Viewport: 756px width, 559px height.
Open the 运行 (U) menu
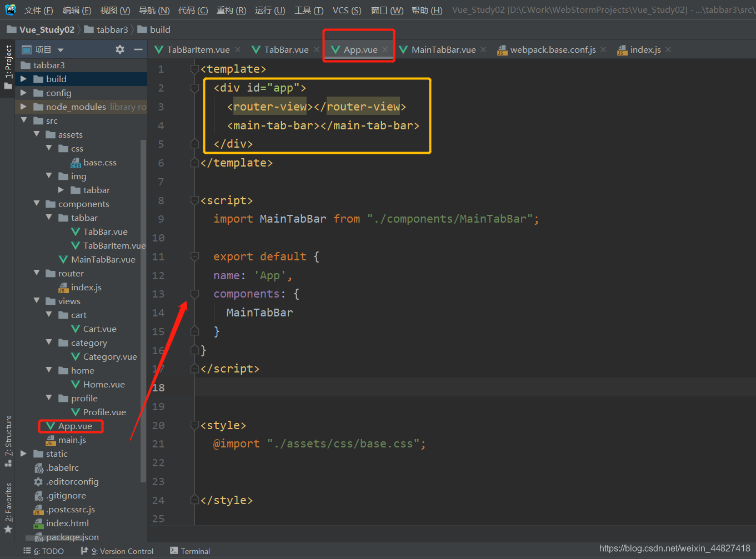(270, 10)
